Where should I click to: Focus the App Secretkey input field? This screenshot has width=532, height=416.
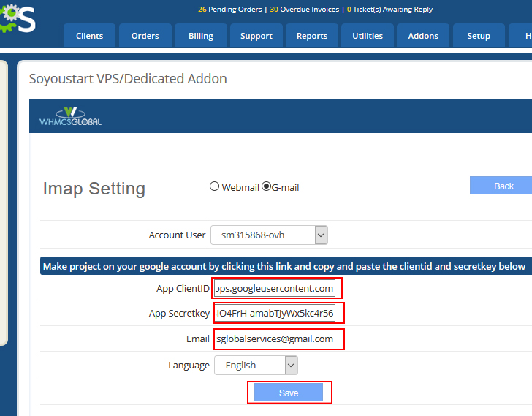[275, 314]
